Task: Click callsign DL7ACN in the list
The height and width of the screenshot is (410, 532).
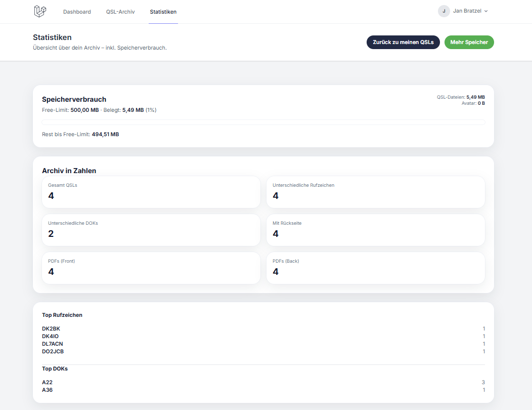Action: click(x=53, y=344)
